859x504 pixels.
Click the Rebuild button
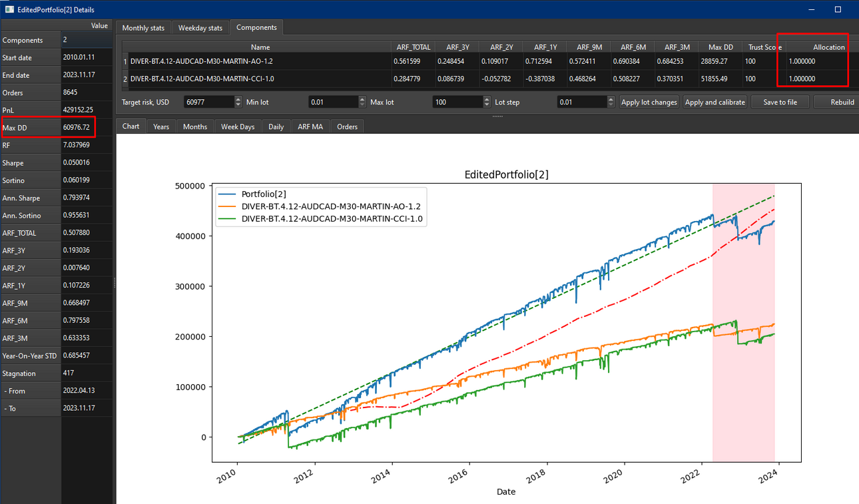[836, 102]
